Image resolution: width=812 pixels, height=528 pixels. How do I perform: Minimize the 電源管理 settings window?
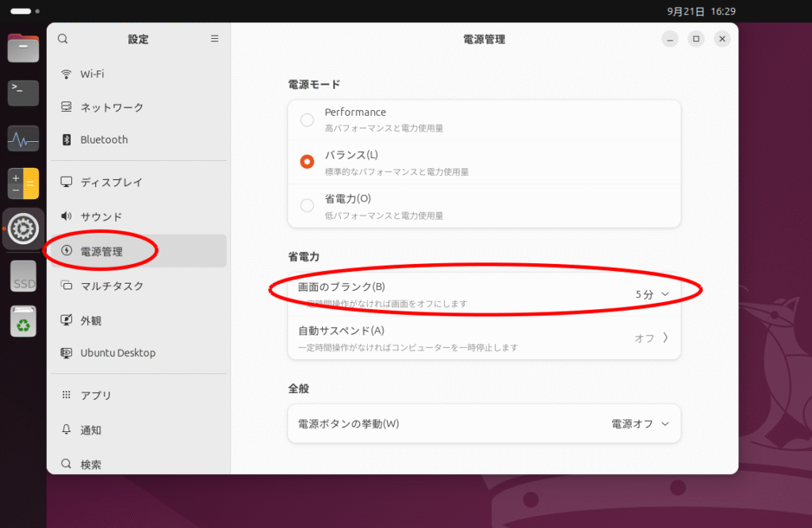[669, 39]
